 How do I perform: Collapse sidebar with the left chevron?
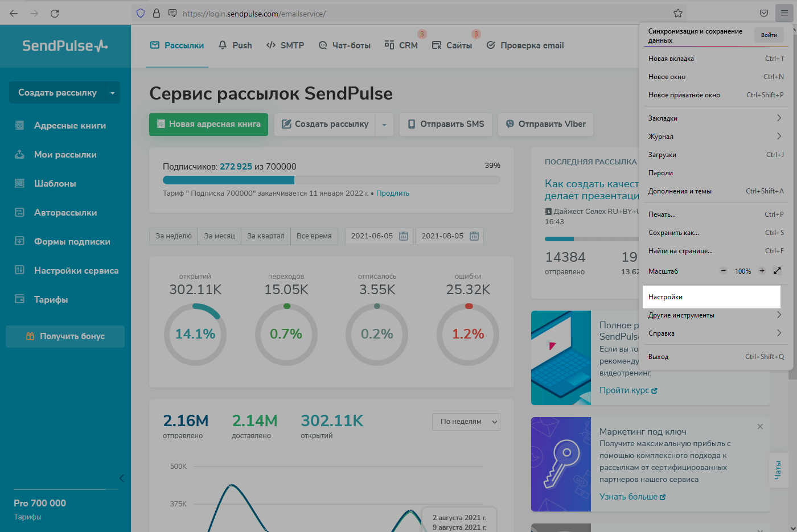pyautogui.click(x=121, y=478)
